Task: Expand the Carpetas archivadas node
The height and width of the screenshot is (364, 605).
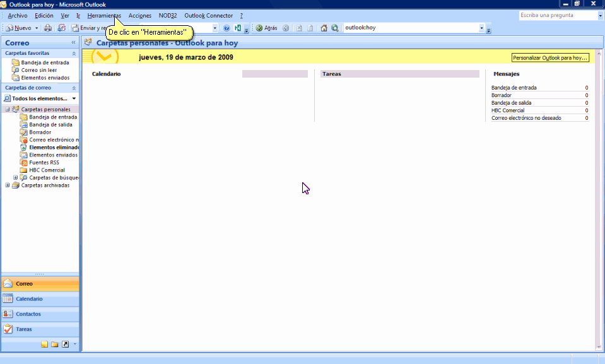Action: pos(8,185)
